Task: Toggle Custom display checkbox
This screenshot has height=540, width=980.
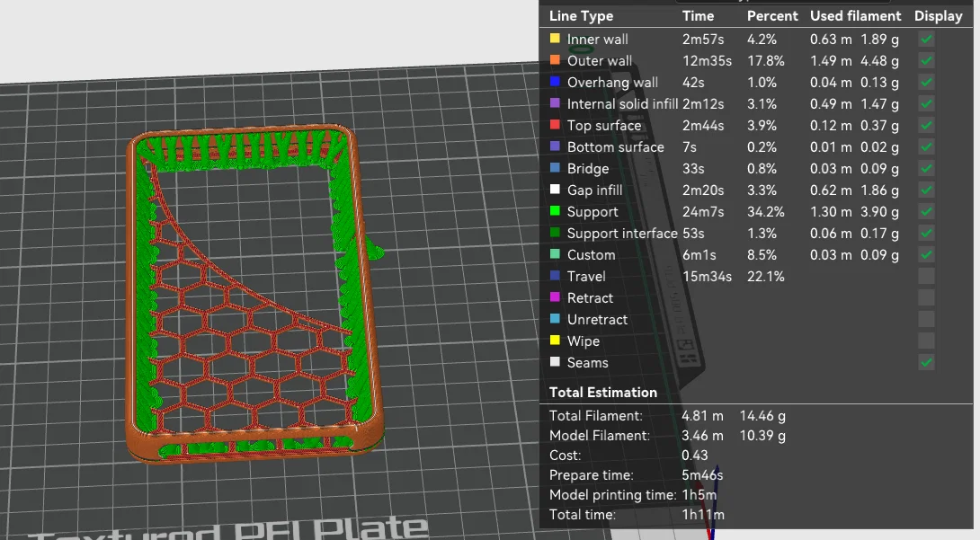Action: coord(926,254)
